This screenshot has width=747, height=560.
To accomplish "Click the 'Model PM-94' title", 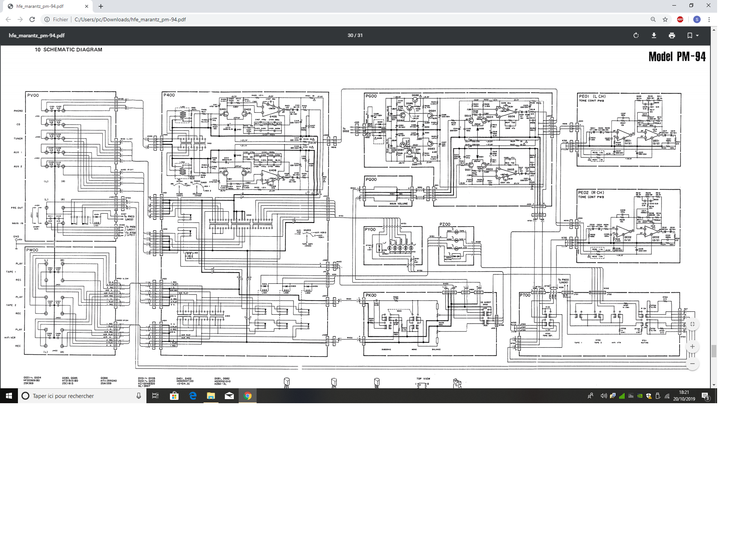I will [x=677, y=57].
